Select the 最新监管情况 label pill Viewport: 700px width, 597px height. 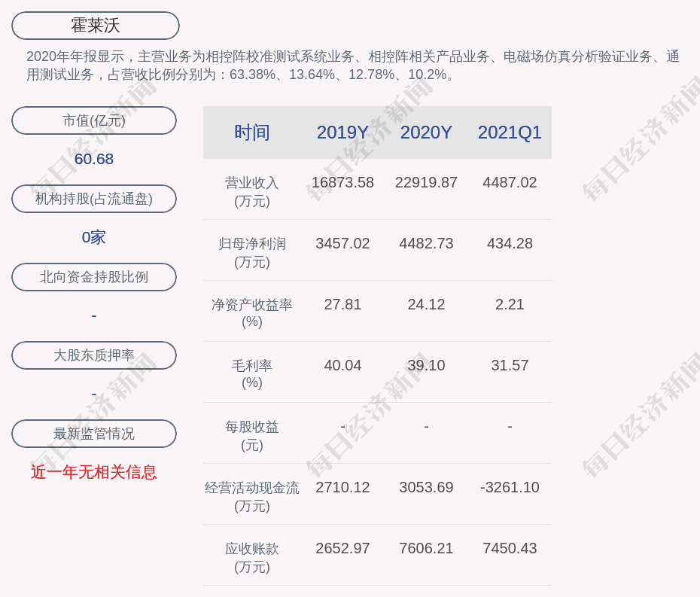pos(94,434)
